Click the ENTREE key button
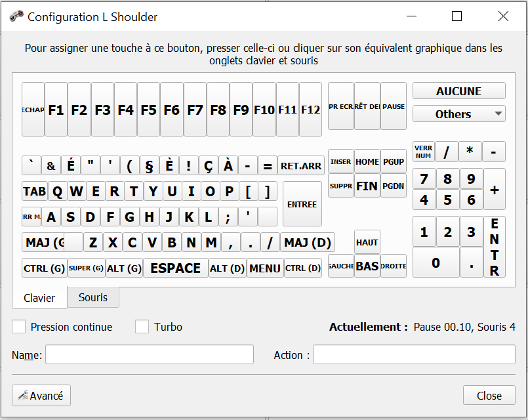This screenshot has height=420, width=528. (x=302, y=204)
